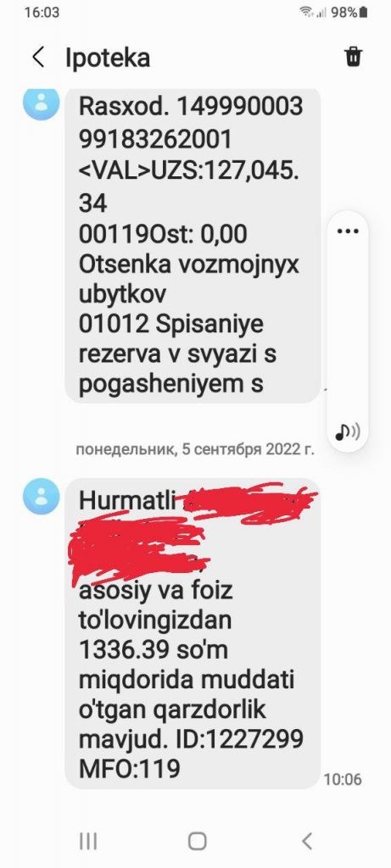The image size is (391, 868).
Task: Tap the 5 сентября 2022 date separator
Action: point(195,449)
